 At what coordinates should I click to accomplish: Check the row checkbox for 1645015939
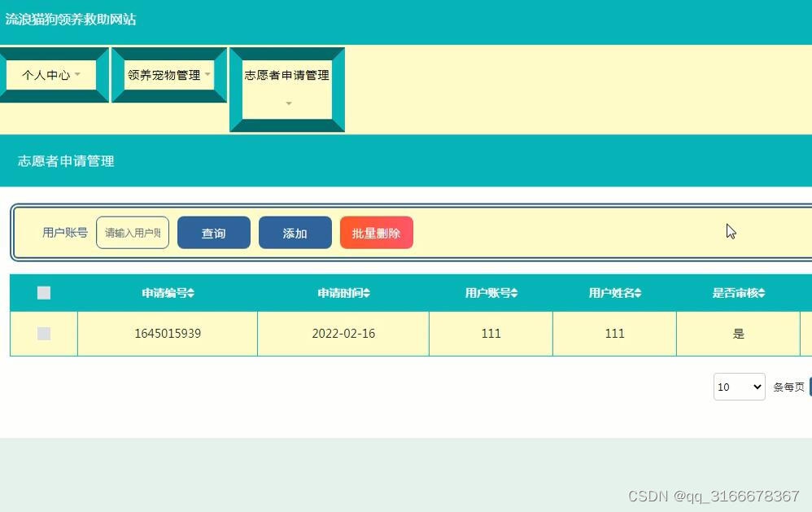tap(44, 334)
